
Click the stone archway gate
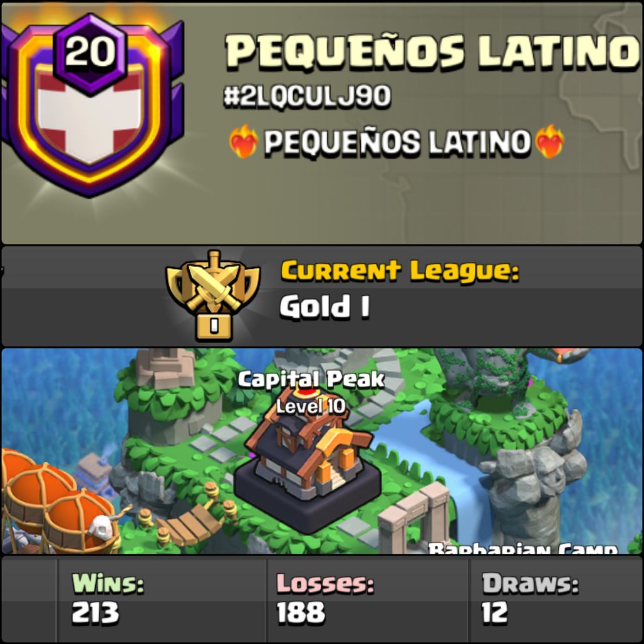415,517
